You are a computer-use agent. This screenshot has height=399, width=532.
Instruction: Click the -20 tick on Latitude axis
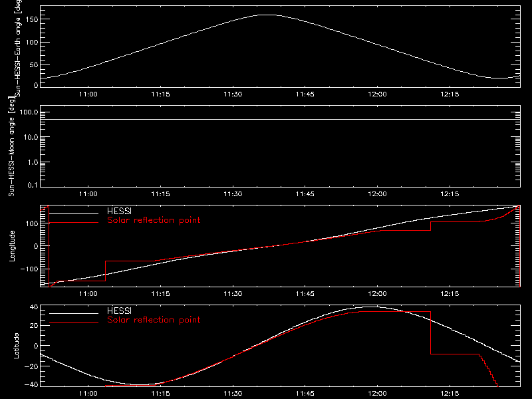(x=31, y=366)
